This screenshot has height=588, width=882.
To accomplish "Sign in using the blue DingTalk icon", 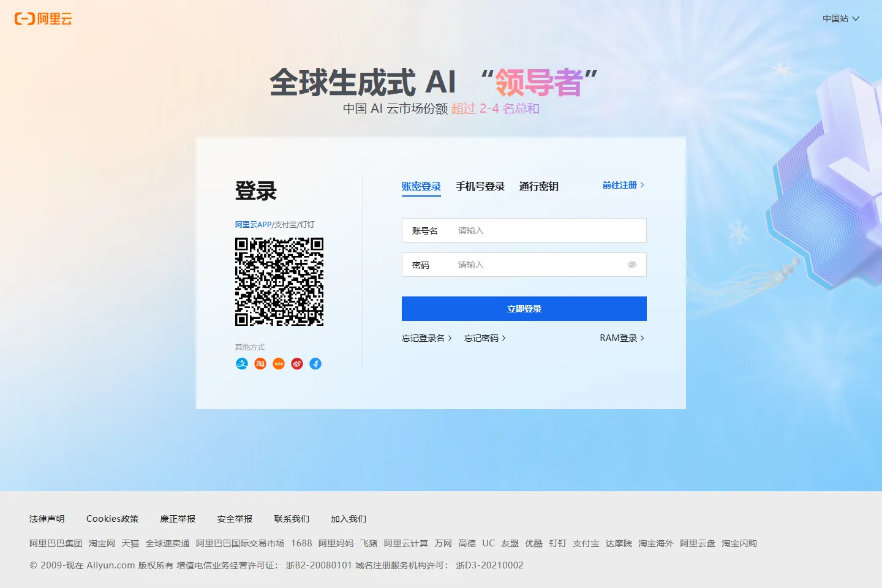I will (315, 364).
